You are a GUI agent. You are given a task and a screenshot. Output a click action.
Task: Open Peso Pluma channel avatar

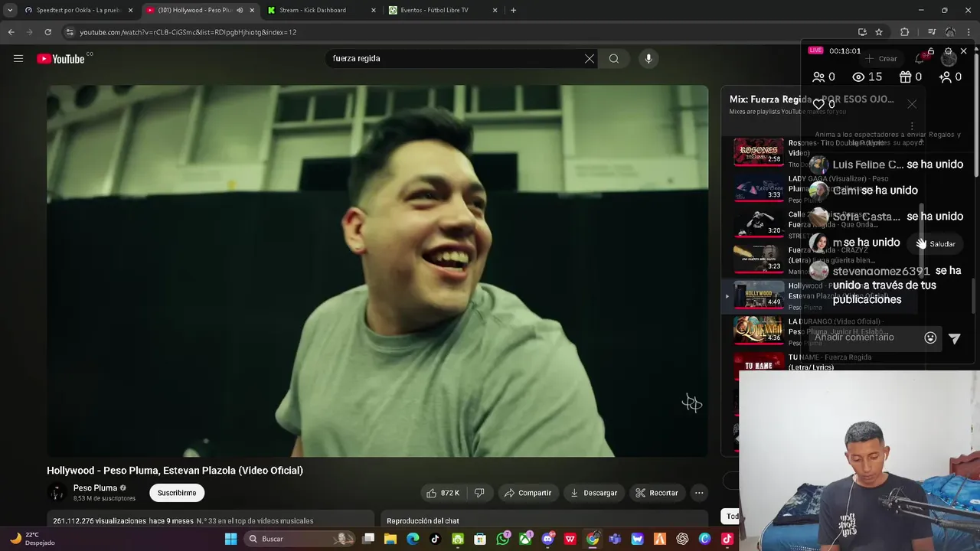click(x=57, y=493)
